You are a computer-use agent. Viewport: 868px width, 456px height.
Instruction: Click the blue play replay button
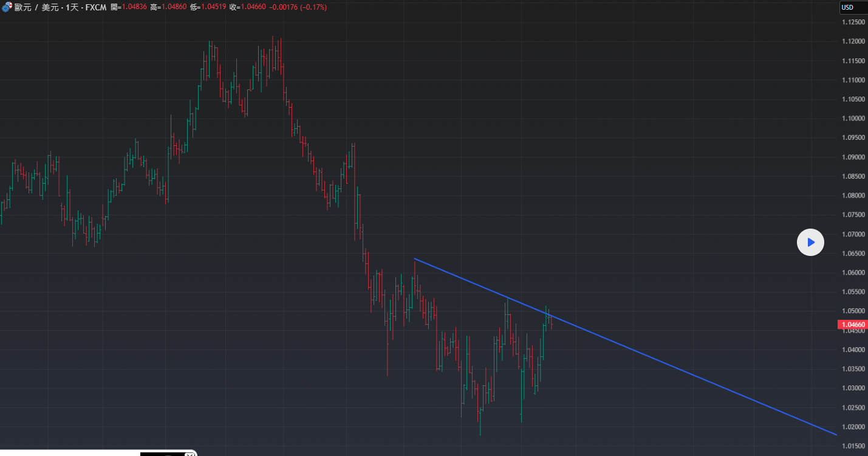[810, 243]
